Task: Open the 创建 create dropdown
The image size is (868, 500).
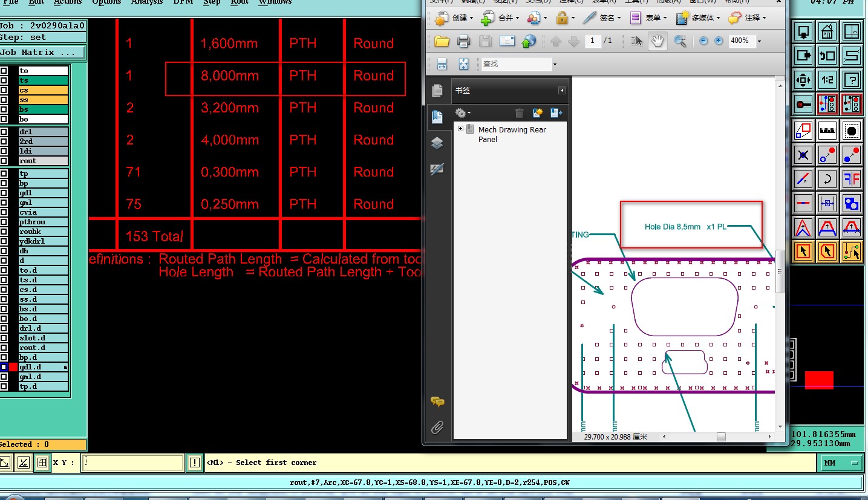Action: 454,18
